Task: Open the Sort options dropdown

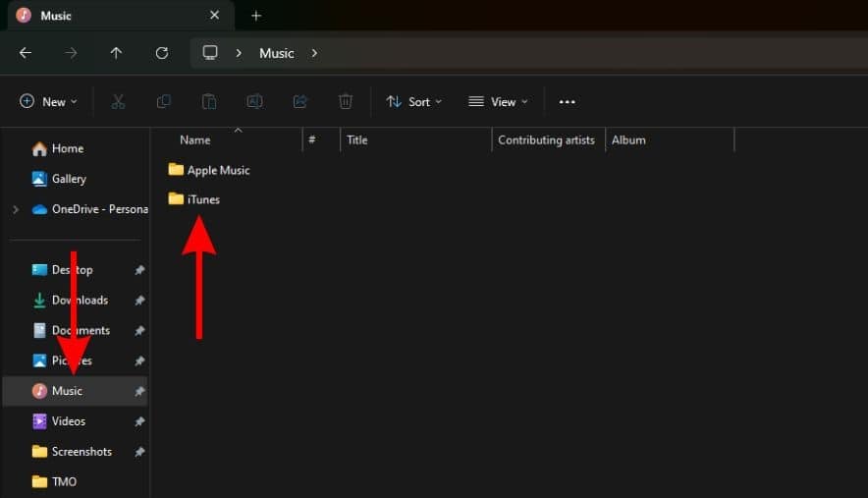Action: pos(413,101)
